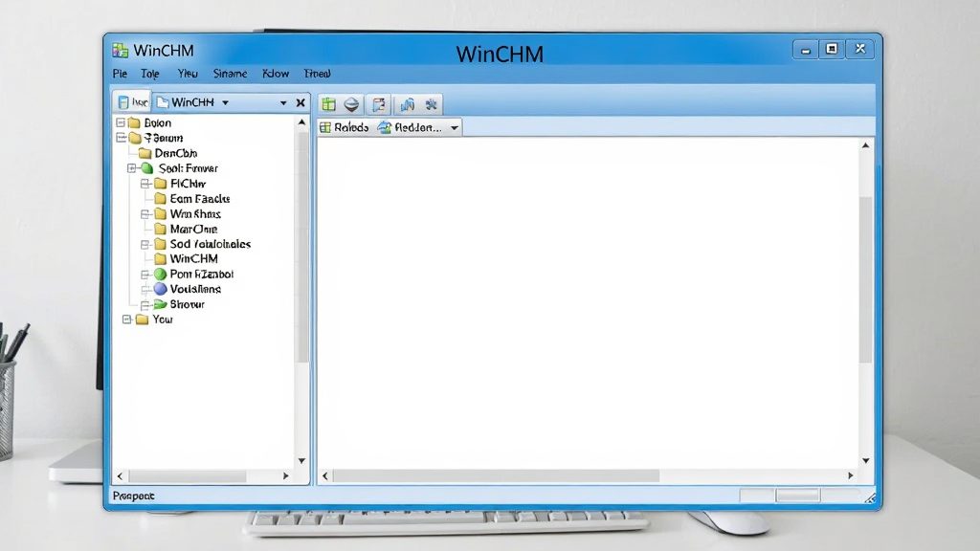Select the DenCbln folder
The width and height of the screenshot is (980, 551).
pos(168,153)
